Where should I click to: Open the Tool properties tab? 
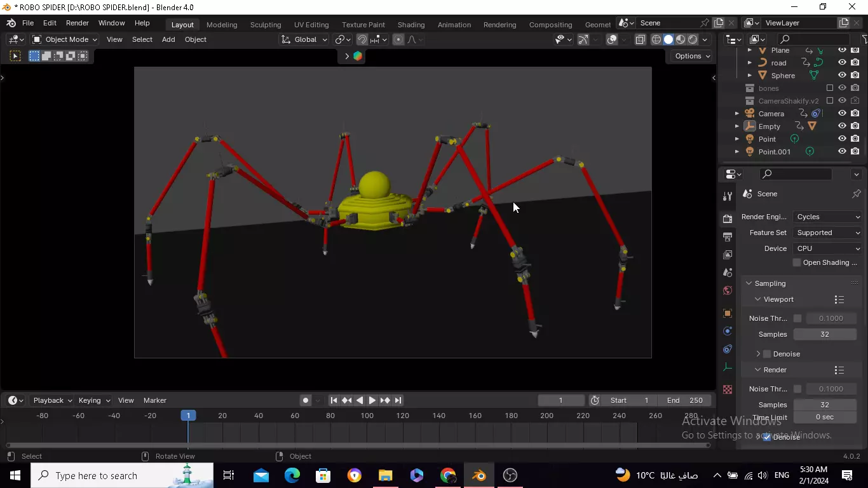[x=728, y=196]
